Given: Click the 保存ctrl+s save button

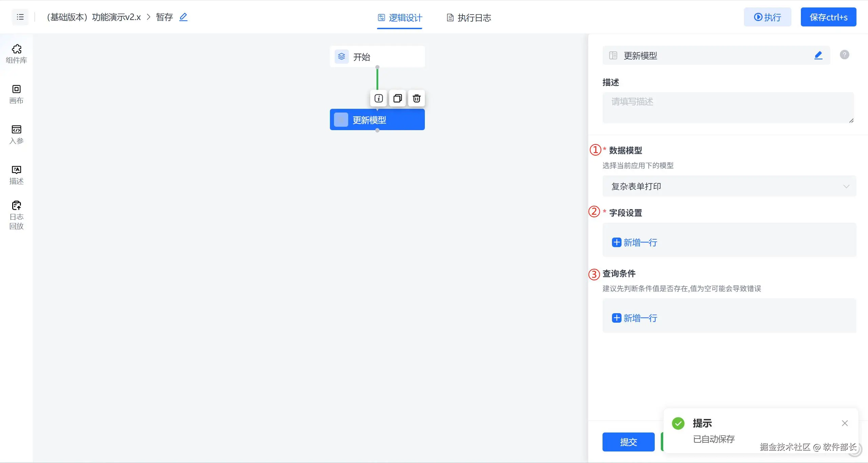Looking at the screenshot, I should [828, 17].
